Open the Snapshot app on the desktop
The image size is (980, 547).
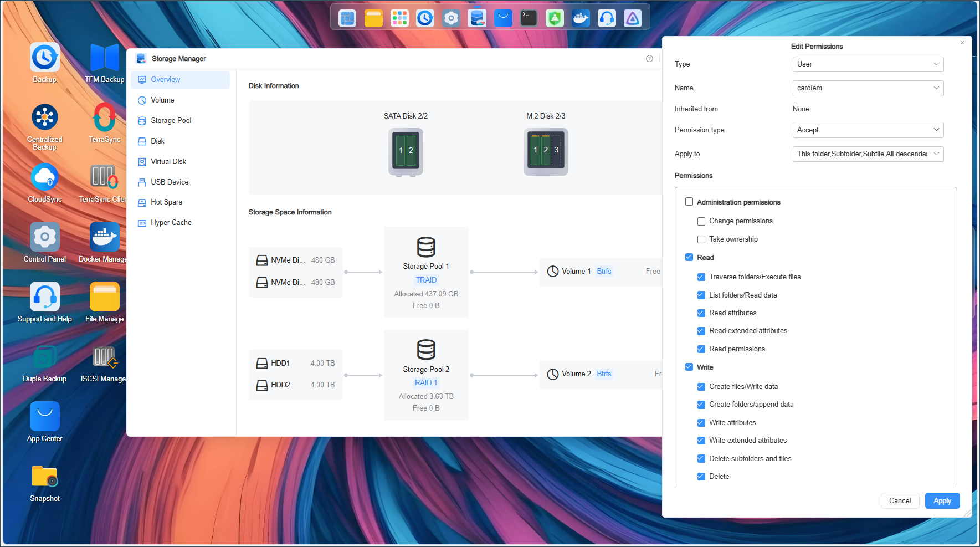click(44, 477)
